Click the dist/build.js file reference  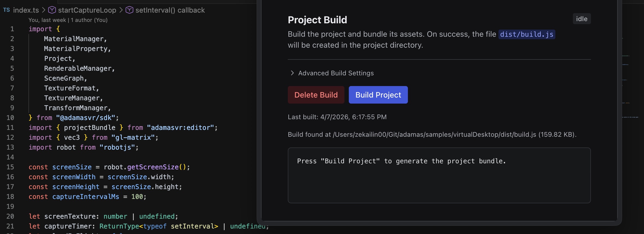pyautogui.click(x=526, y=34)
